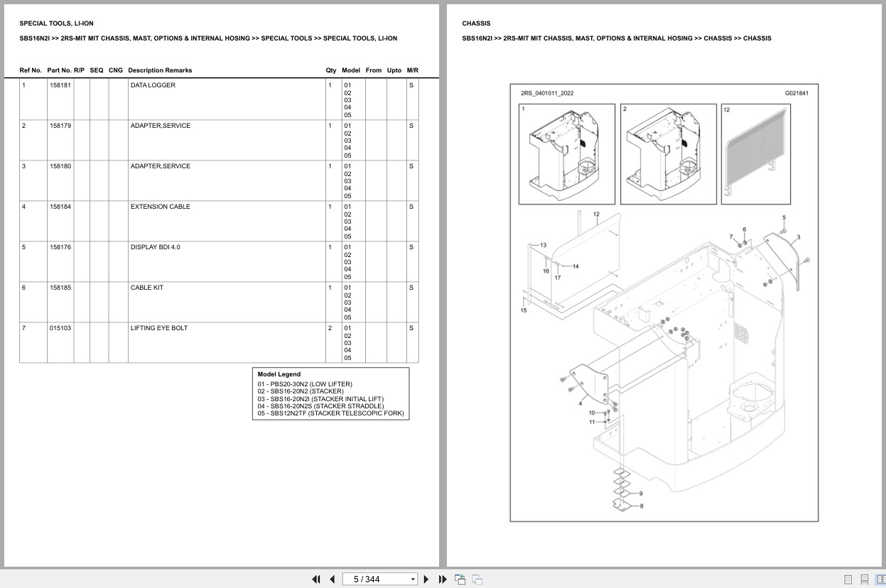Viewport: 886px width, 588px height.
Task: Click callout number 13 in diagram
Action: 543,245
